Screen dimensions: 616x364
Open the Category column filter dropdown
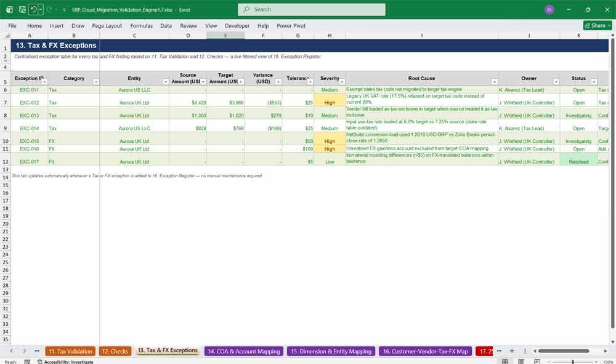point(96,82)
